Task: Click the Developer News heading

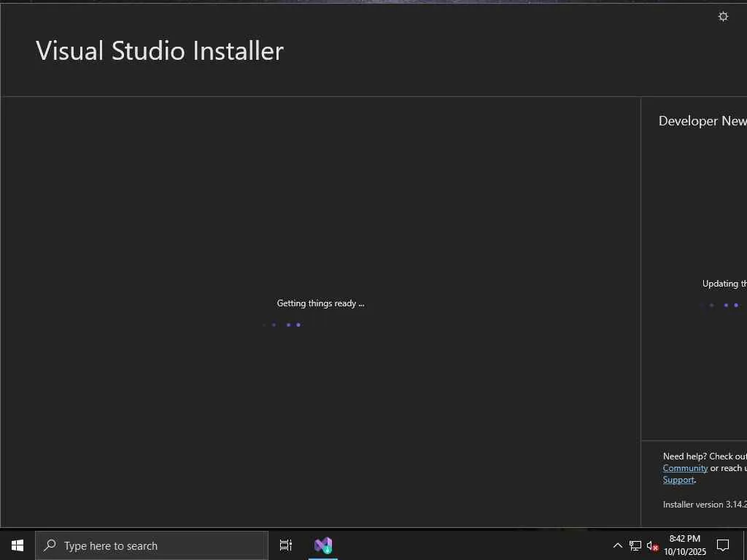Action: point(703,121)
